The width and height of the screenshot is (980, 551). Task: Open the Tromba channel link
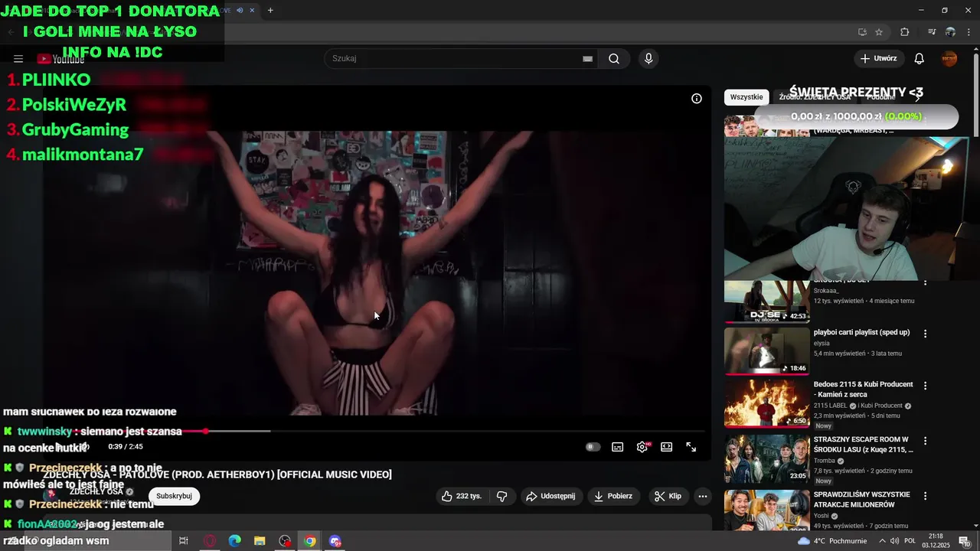825,461
